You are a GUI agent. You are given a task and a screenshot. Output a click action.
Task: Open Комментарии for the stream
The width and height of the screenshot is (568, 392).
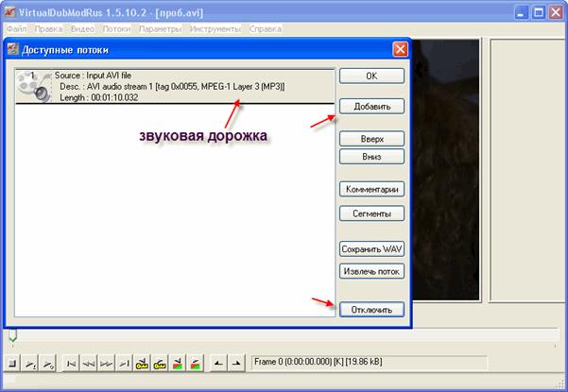[x=371, y=189]
